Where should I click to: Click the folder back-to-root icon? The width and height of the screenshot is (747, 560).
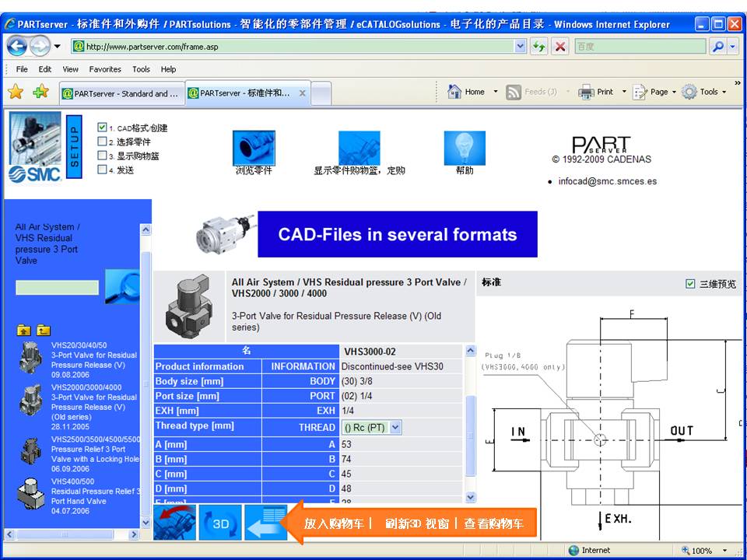pos(44,330)
